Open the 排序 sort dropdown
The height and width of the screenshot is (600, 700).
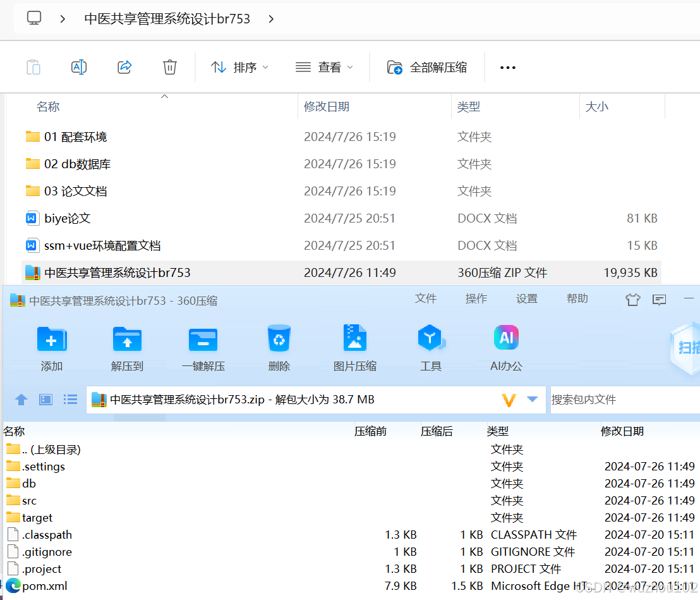coord(239,68)
